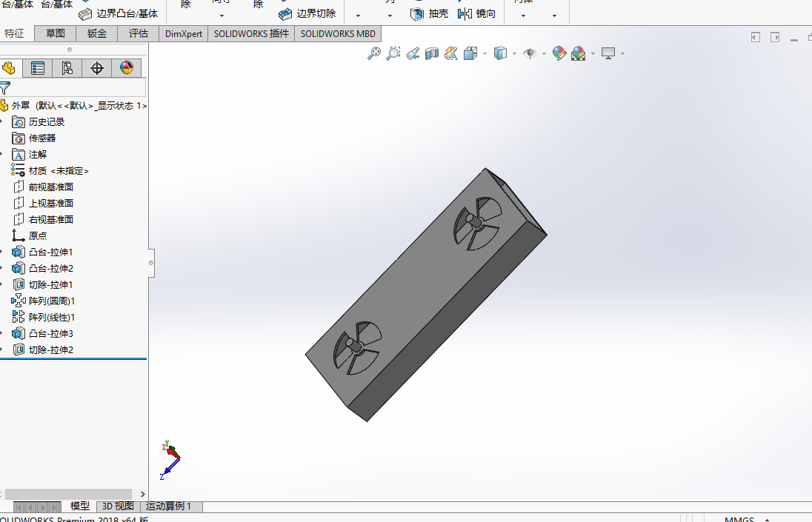Expand the 历史记录 folder node
812x522 pixels.
click(x=2, y=121)
